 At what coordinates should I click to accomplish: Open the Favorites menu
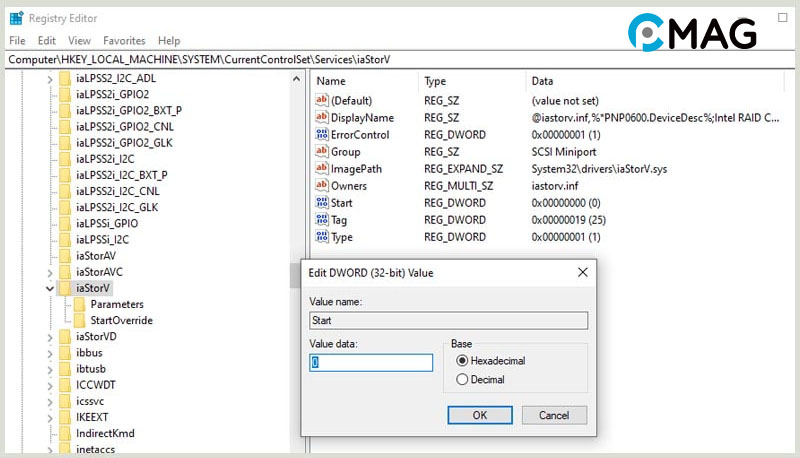(124, 41)
